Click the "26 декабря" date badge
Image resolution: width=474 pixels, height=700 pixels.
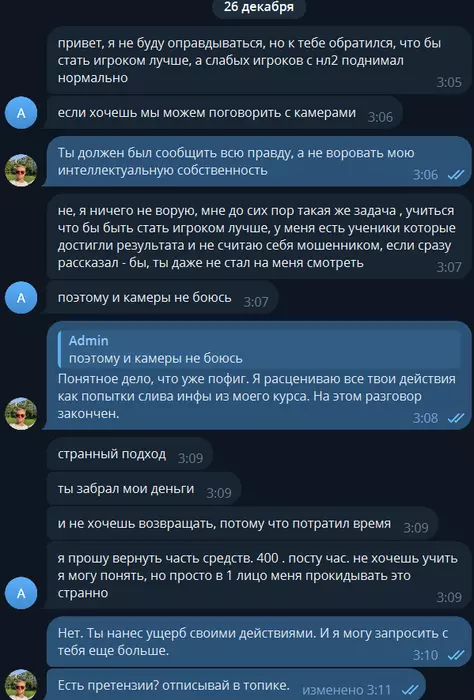pyautogui.click(x=259, y=7)
